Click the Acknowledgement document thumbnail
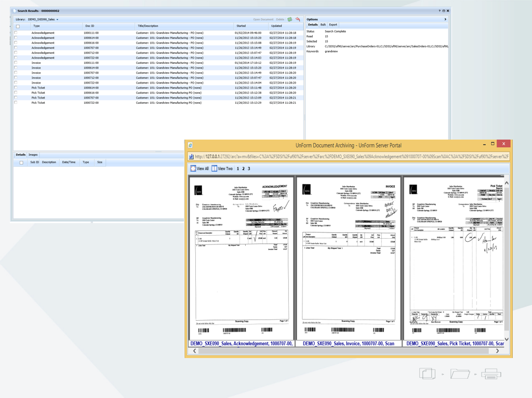 point(242,257)
